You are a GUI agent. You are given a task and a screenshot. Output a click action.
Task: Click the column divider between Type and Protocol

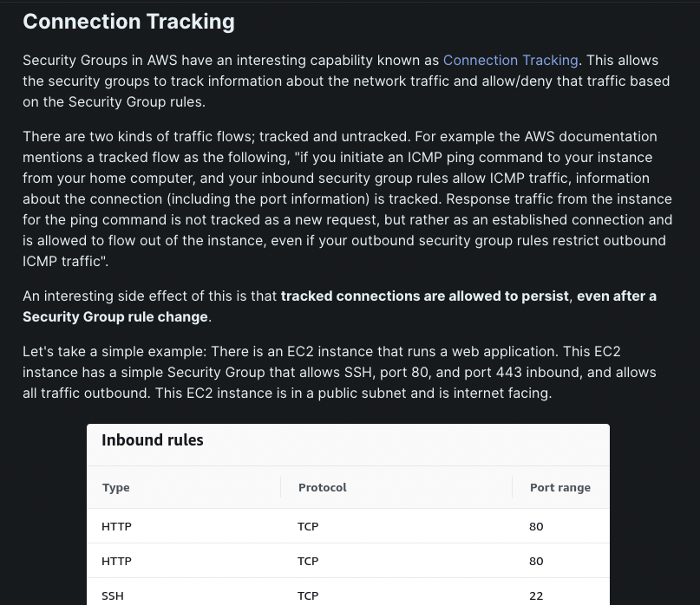[x=281, y=487]
